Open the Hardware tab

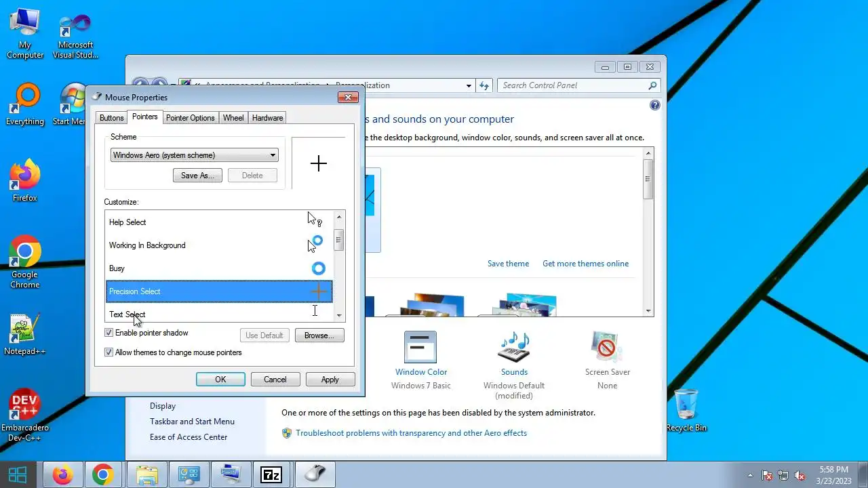tap(268, 118)
